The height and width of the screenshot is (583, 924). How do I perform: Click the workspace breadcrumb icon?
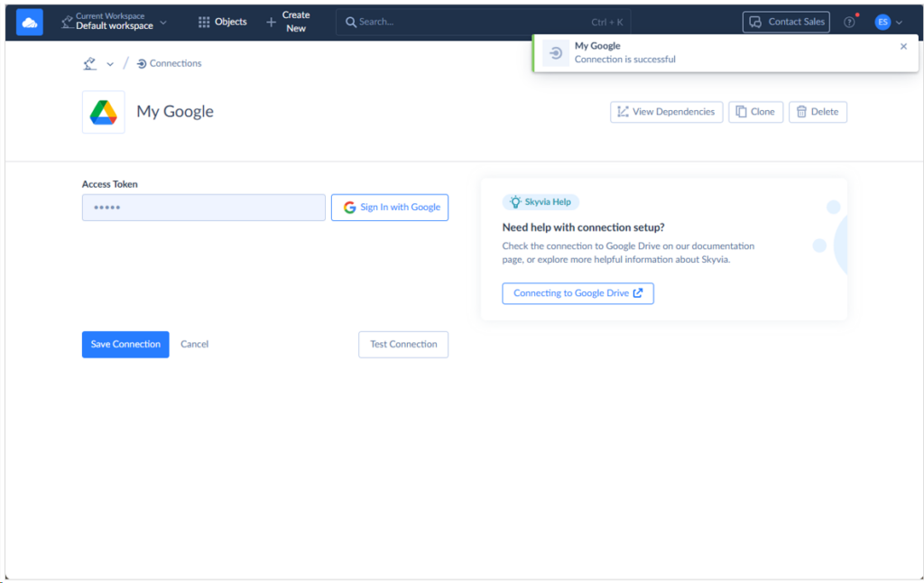coord(89,64)
